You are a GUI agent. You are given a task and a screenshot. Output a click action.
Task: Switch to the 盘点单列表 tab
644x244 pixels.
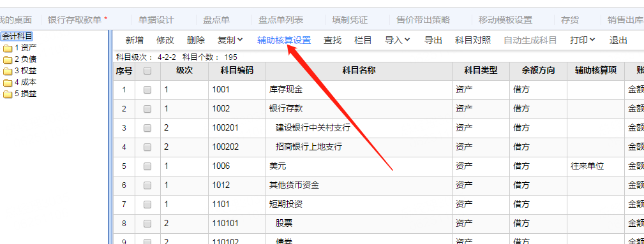pyautogui.click(x=281, y=20)
